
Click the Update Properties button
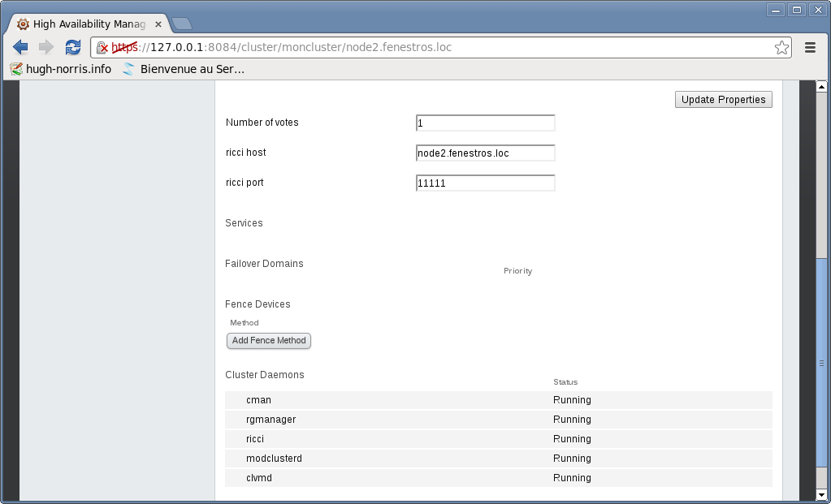tap(723, 100)
